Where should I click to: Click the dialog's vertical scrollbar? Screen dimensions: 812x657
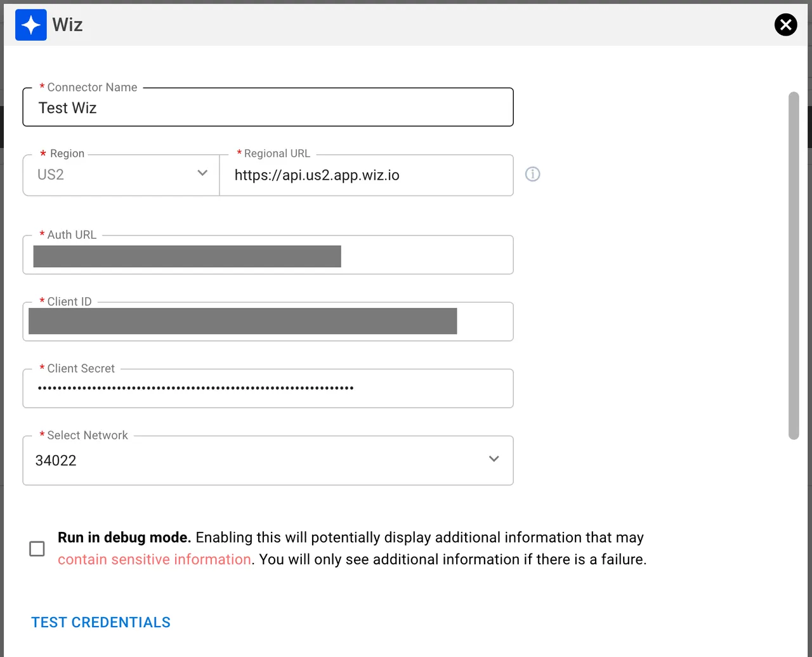click(x=794, y=265)
